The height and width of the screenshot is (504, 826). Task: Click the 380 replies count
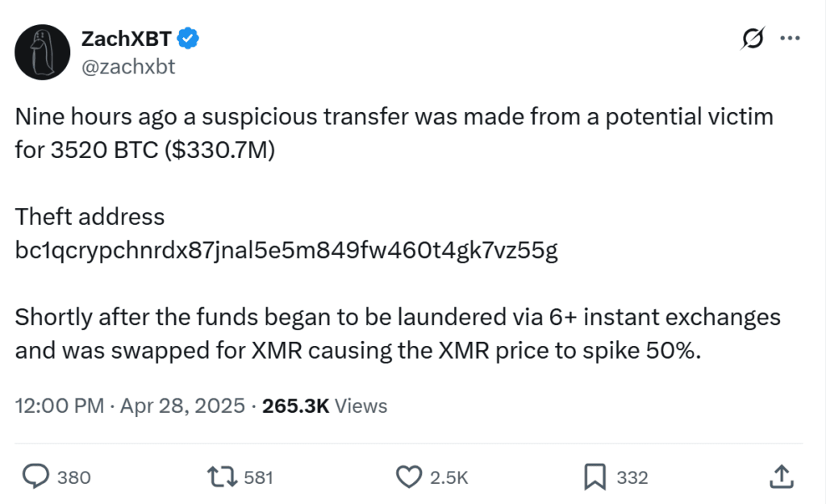point(74,477)
